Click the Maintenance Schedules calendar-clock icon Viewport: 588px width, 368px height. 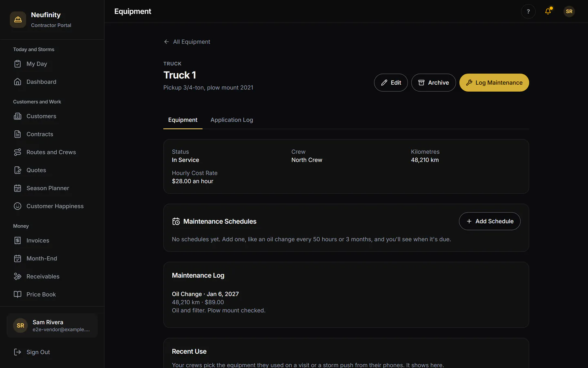click(176, 221)
